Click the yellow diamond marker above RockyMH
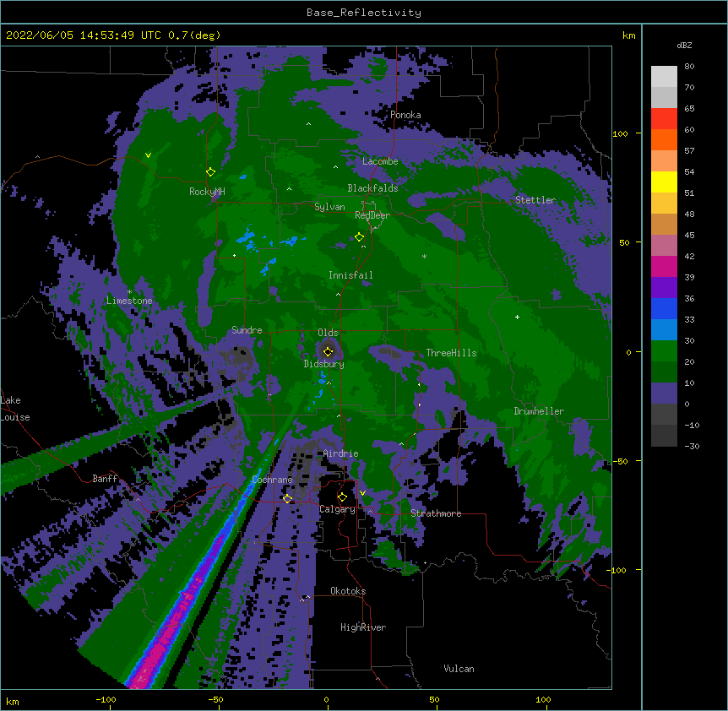The height and width of the screenshot is (711, 728). tap(210, 171)
